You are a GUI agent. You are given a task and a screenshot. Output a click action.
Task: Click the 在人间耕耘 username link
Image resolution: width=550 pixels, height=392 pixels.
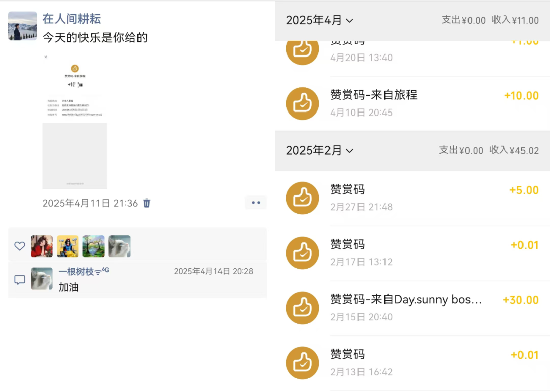72,19
